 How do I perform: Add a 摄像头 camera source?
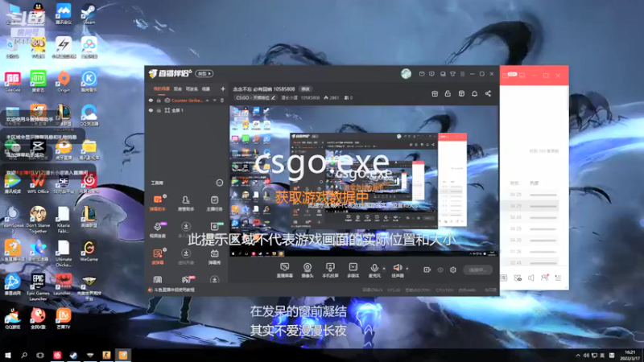308,270
